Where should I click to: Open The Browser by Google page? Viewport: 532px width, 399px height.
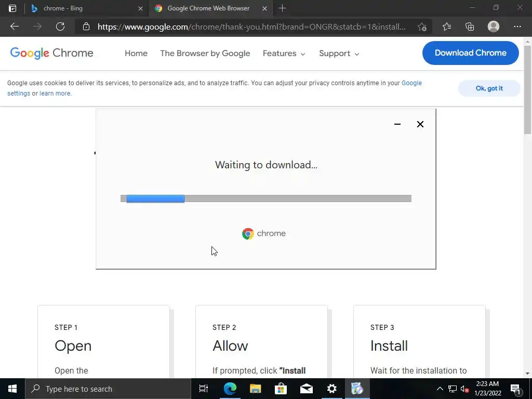click(x=205, y=54)
